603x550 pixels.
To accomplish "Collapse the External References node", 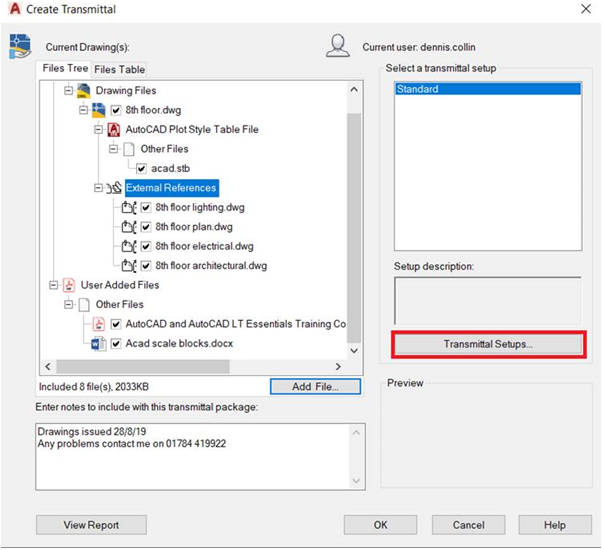I will click(98, 188).
